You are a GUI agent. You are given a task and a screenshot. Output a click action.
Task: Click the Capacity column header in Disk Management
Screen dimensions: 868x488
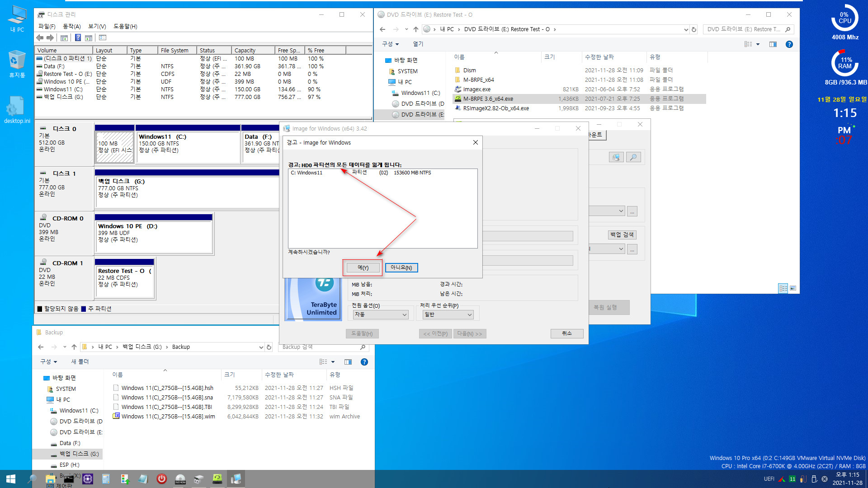(253, 50)
